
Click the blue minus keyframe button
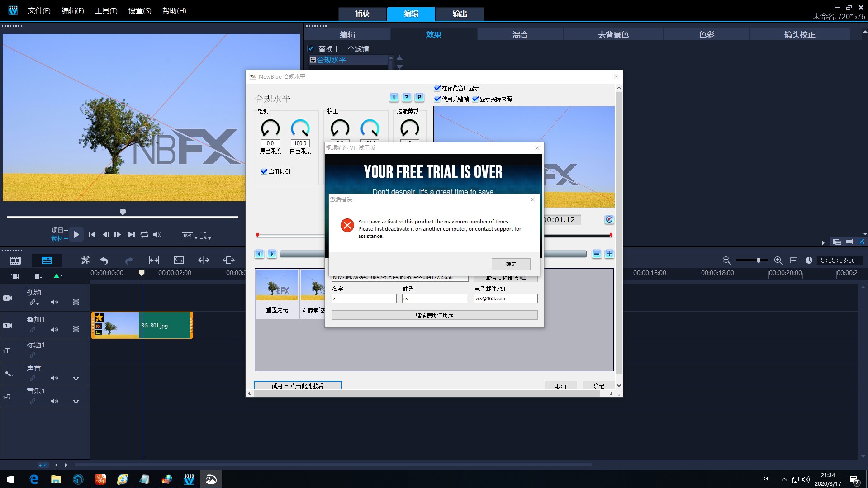tap(597, 254)
